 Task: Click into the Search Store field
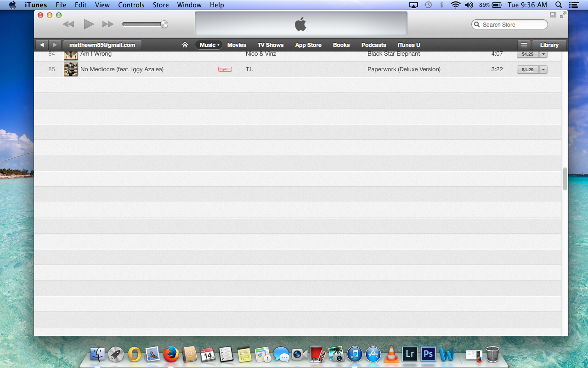pyautogui.click(x=510, y=24)
